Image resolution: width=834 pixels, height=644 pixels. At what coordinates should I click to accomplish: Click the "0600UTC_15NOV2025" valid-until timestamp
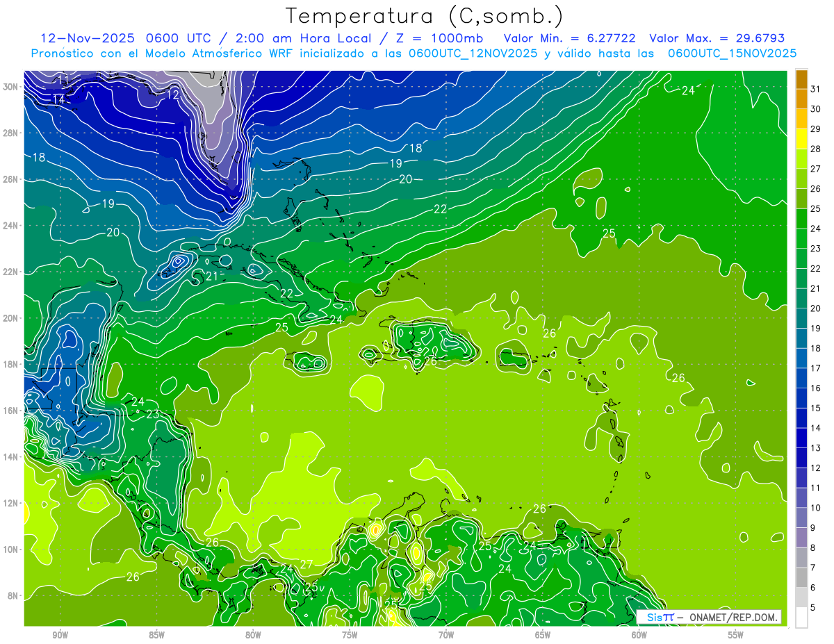(732, 53)
